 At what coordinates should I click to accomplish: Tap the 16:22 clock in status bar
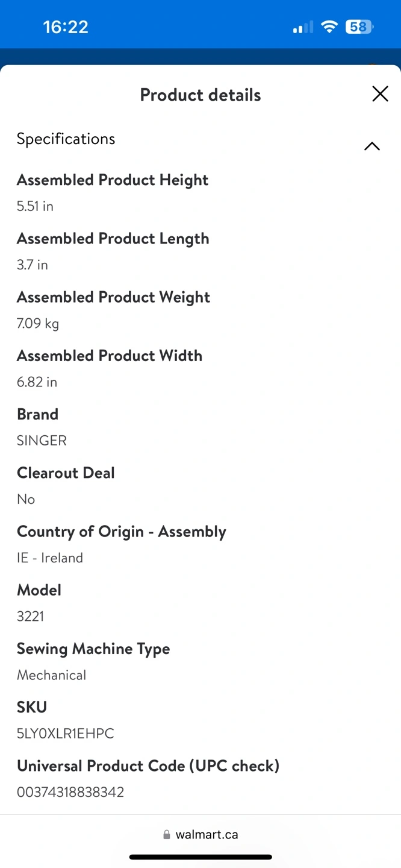[x=66, y=27]
